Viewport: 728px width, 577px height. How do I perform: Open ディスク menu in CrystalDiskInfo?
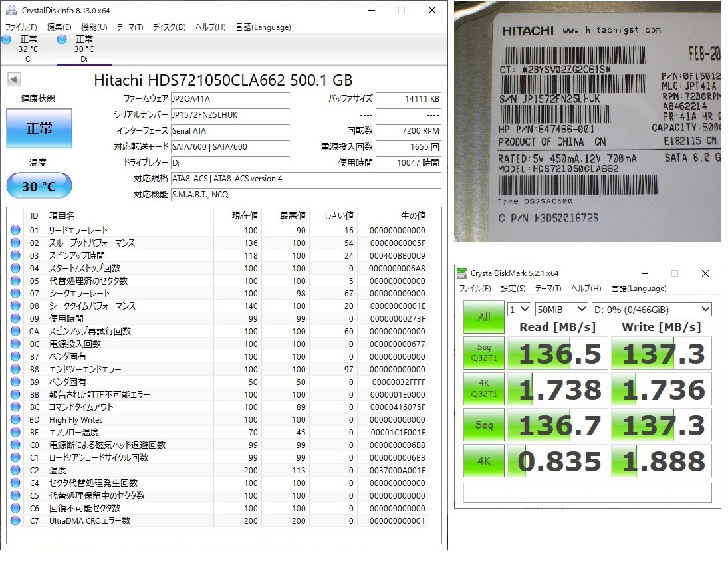click(170, 27)
